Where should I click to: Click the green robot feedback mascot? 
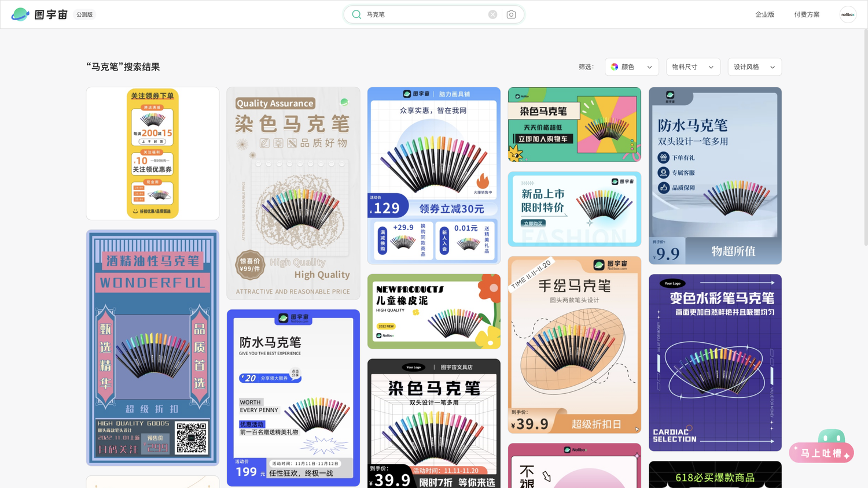coord(832,437)
